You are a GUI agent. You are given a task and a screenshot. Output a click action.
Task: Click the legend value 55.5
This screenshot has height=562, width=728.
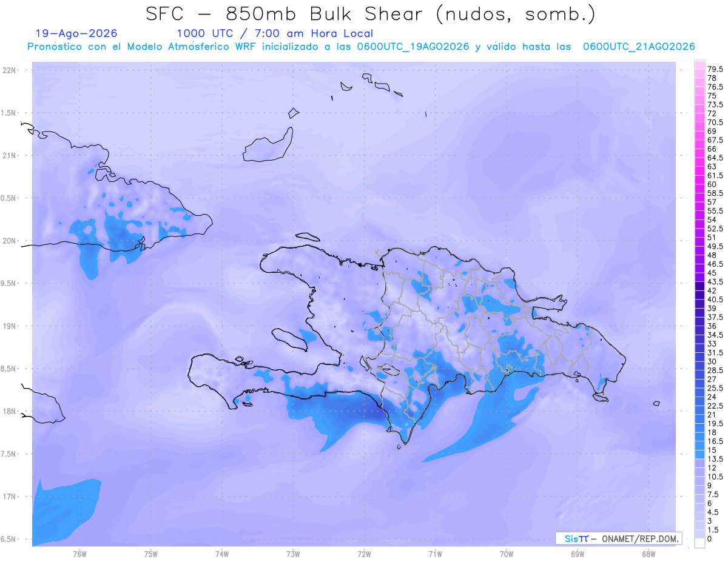(x=715, y=211)
